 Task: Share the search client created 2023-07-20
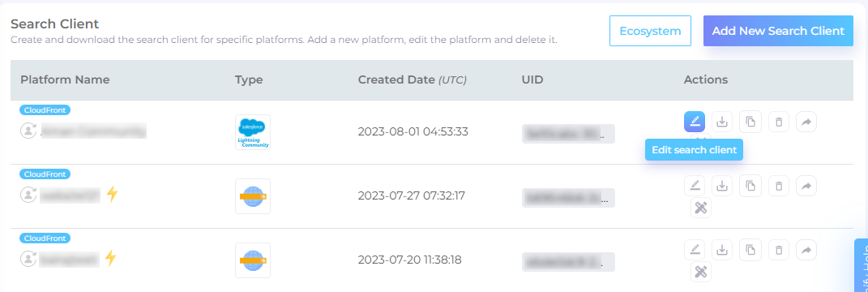pyautogui.click(x=806, y=250)
